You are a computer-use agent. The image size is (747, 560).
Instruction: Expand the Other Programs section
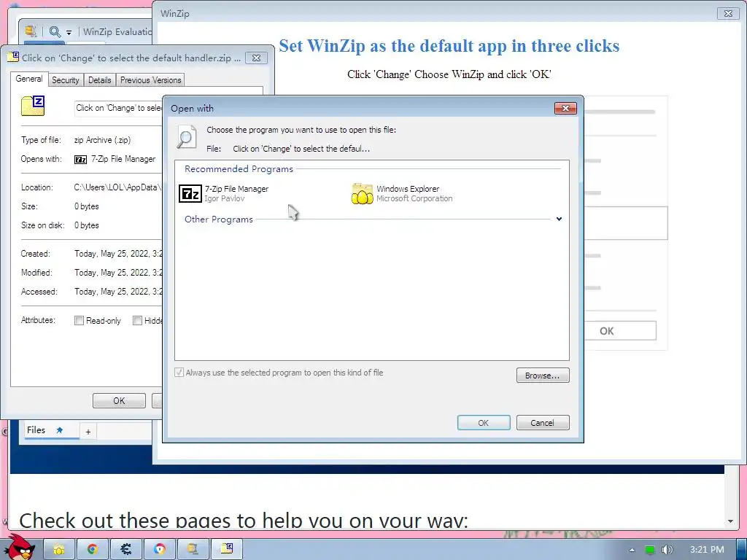[x=559, y=219]
